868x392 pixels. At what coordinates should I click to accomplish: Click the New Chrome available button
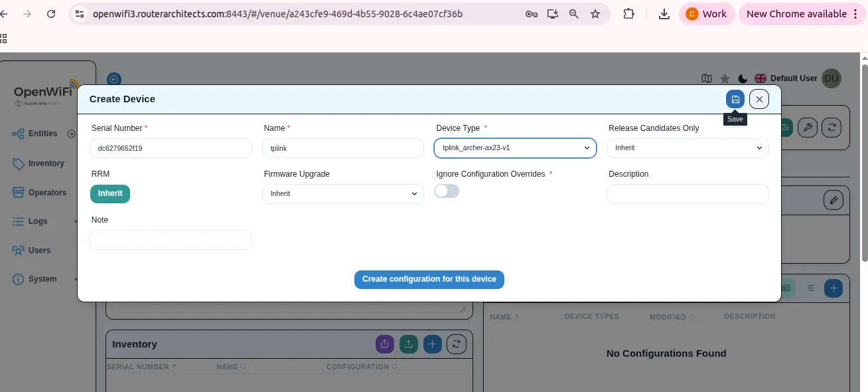802,14
